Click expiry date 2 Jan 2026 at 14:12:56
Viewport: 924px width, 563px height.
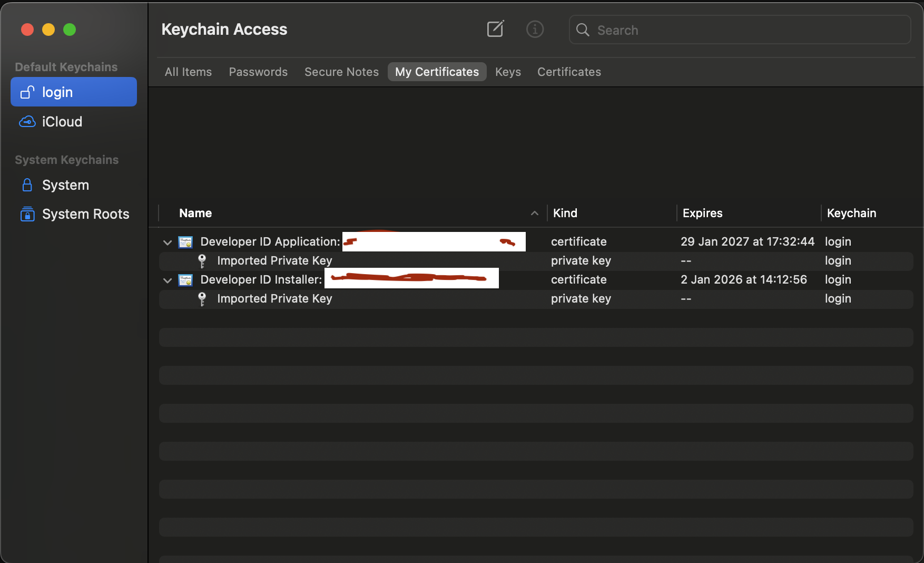pyautogui.click(x=744, y=279)
